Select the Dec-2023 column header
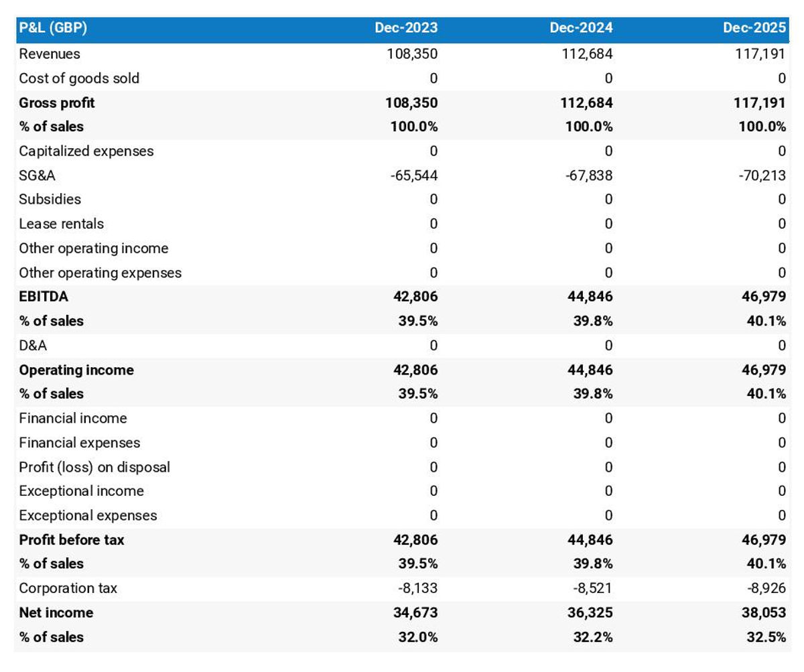This screenshot has width=804, height=672. point(406,28)
